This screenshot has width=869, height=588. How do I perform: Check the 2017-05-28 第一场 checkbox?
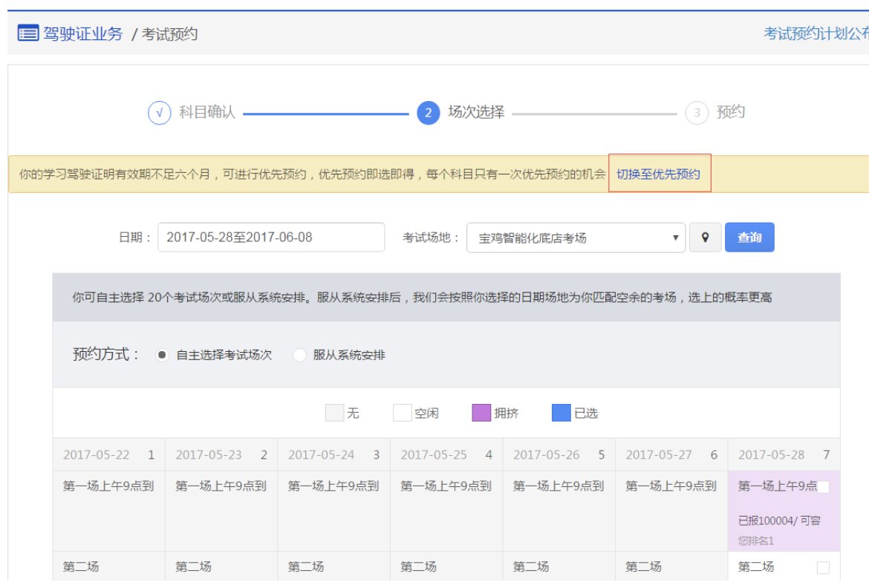tap(823, 487)
